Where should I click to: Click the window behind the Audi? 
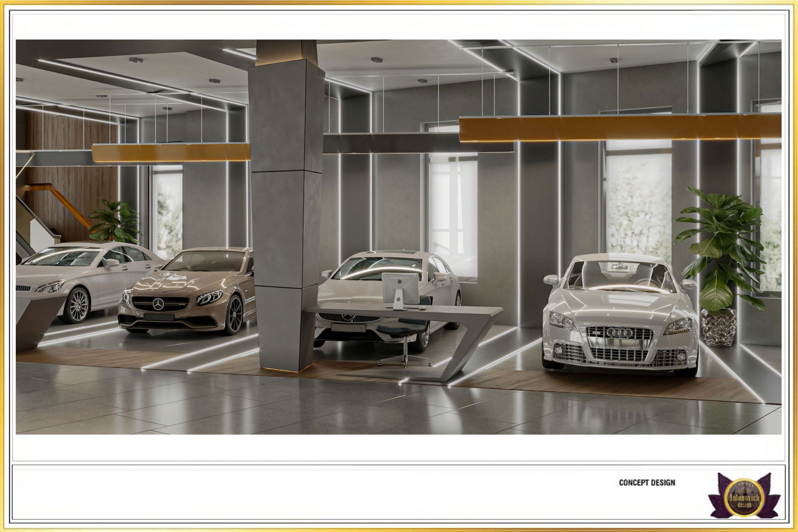click(x=638, y=199)
